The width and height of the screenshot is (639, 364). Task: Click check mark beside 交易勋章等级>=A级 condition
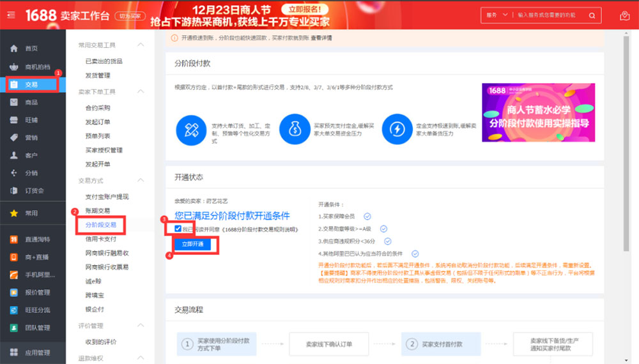[383, 229]
